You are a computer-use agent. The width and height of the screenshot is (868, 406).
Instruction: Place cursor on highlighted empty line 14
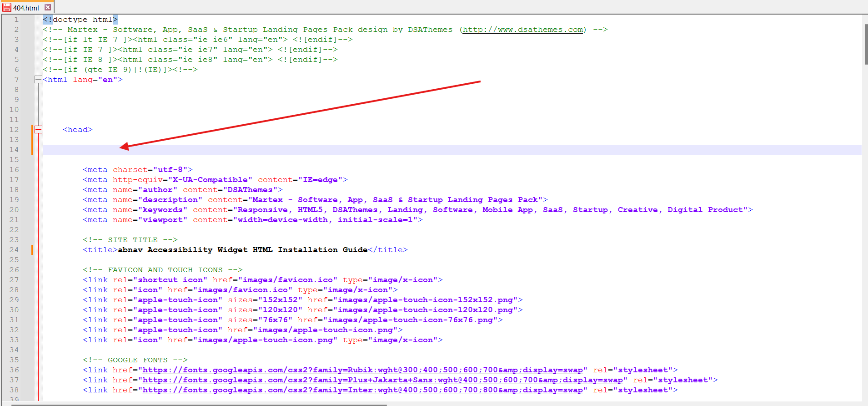click(x=273, y=150)
